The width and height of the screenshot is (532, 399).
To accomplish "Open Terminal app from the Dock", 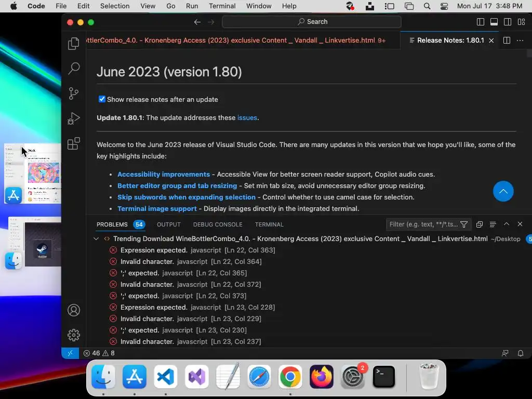I will coord(384,377).
